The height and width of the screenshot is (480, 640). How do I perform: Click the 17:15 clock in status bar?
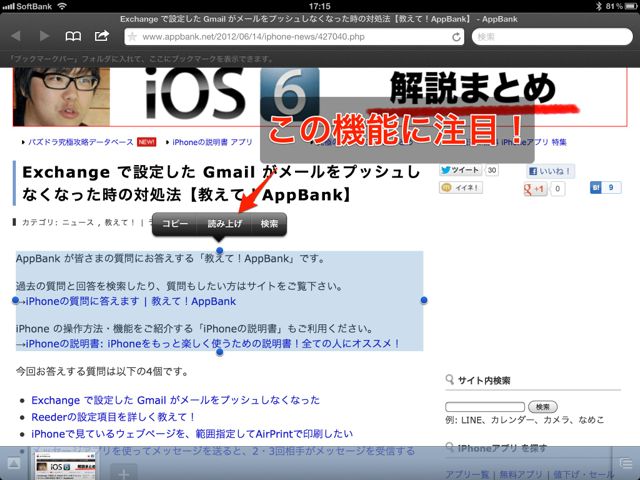[320, 6]
